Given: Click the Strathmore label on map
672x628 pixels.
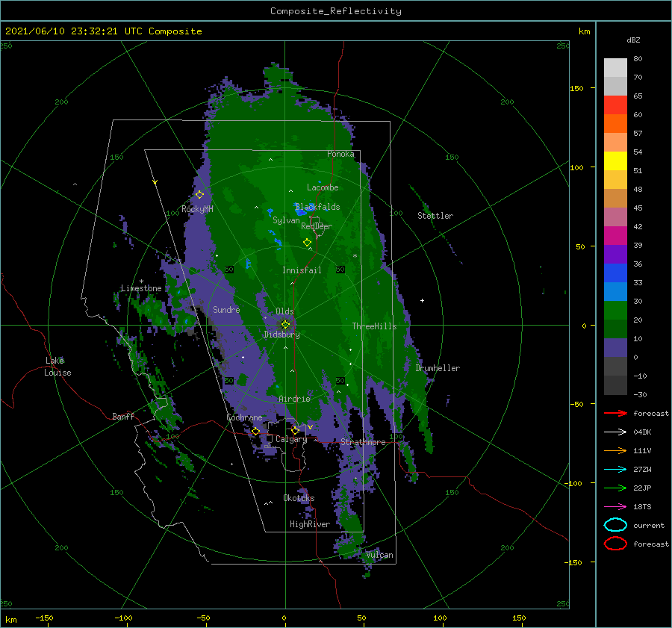Looking at the screenshot, I should click(363, 442).
